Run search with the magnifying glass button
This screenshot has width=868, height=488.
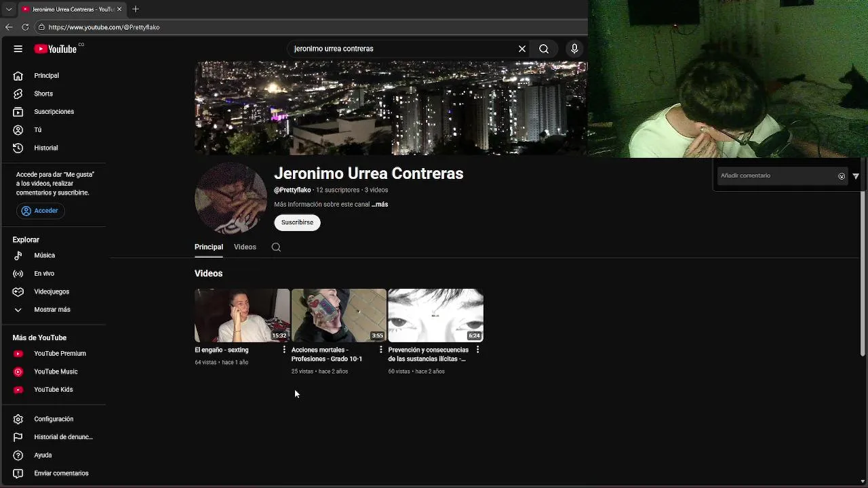coord(544,49)
